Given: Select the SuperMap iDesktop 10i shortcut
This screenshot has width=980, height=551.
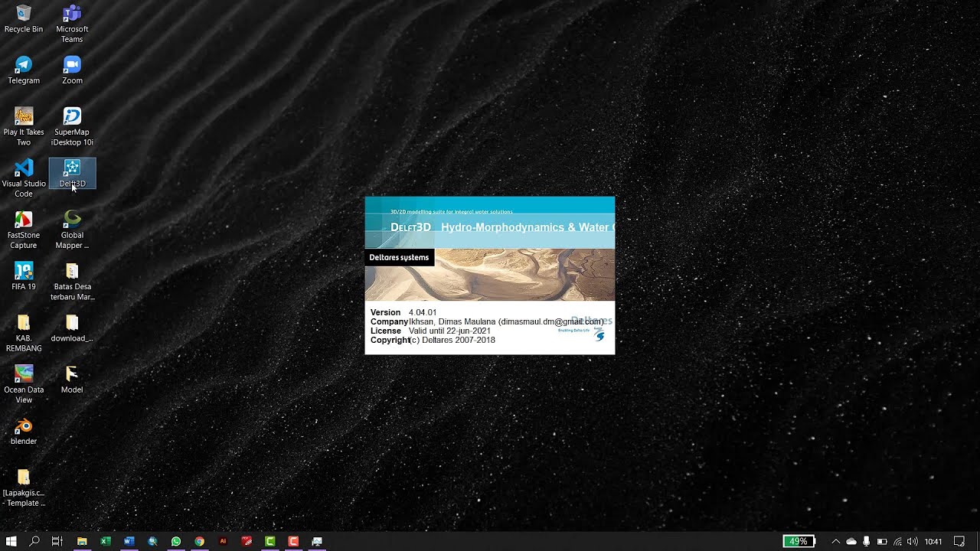Looking at the screenshot, I should [x=72, y=126].
